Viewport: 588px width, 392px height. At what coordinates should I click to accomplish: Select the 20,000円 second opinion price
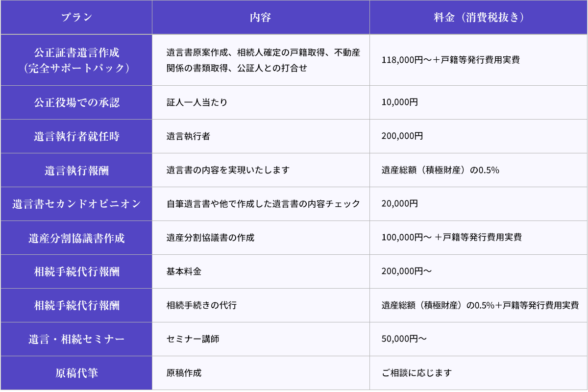[x=397, y=204]
